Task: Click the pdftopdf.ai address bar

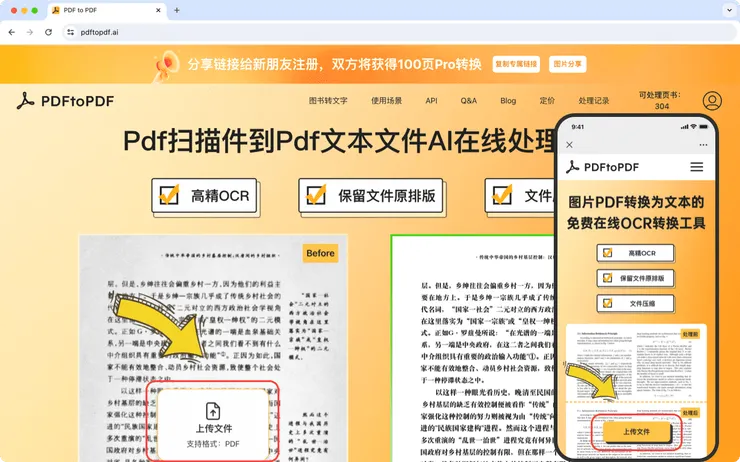Action: 399,32
